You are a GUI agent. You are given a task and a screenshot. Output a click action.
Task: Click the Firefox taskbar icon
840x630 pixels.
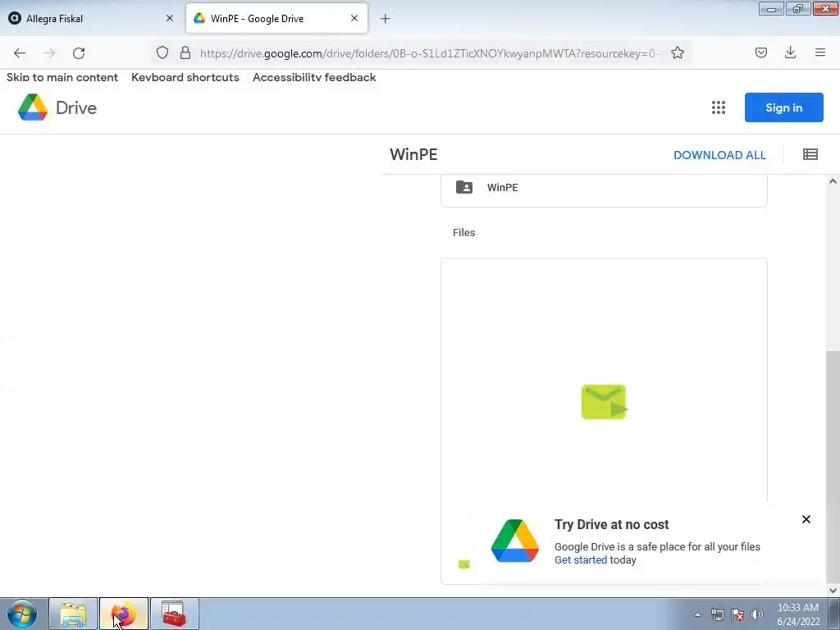pos(124,614)
